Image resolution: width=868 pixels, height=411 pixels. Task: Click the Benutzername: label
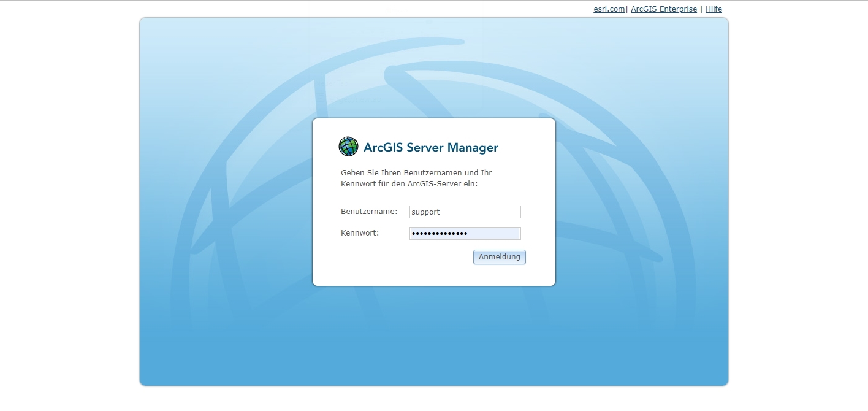[x=369, y=212]
